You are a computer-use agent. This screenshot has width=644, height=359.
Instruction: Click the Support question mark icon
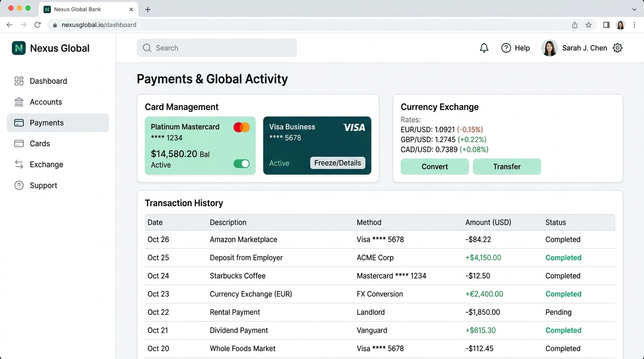point(19,186)
